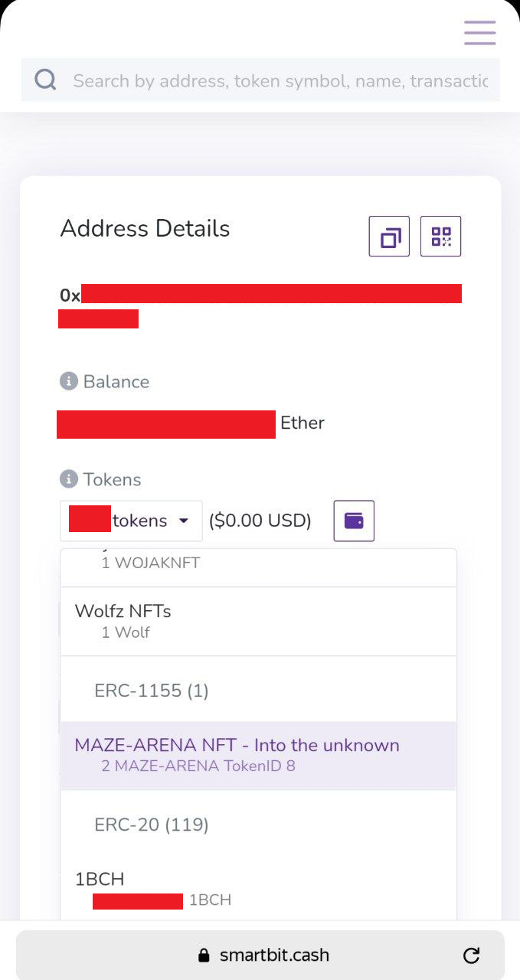Collapse the tokens dropdown selector
Screen dimensions: 520x980
pos(131,521)
